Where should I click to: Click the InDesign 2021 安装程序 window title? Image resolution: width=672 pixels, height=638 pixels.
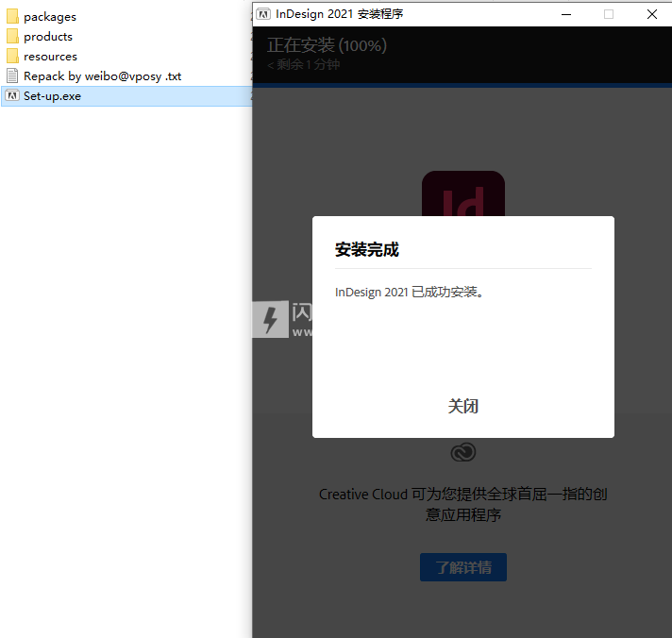[340, 14]
